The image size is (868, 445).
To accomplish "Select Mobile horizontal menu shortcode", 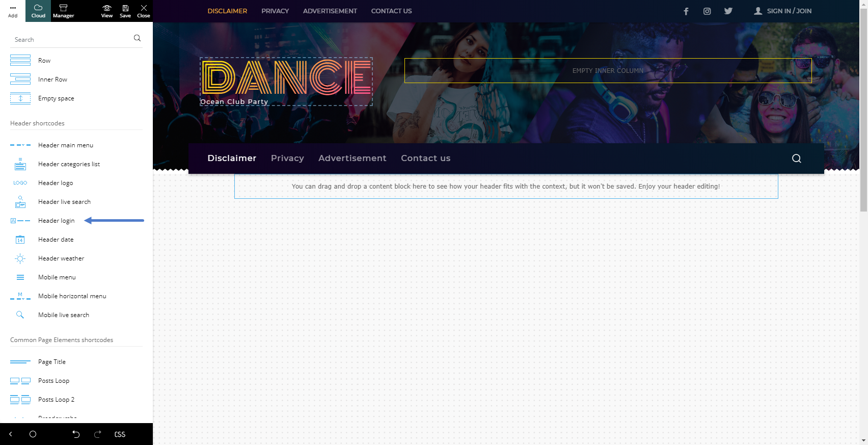I will tap(76, 296).
